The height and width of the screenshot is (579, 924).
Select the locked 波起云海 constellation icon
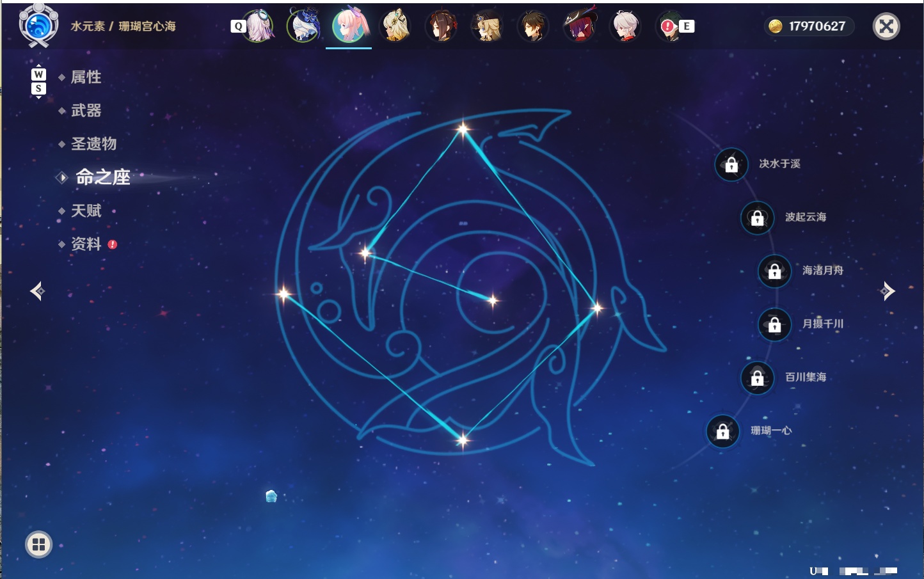pos(757,218)
